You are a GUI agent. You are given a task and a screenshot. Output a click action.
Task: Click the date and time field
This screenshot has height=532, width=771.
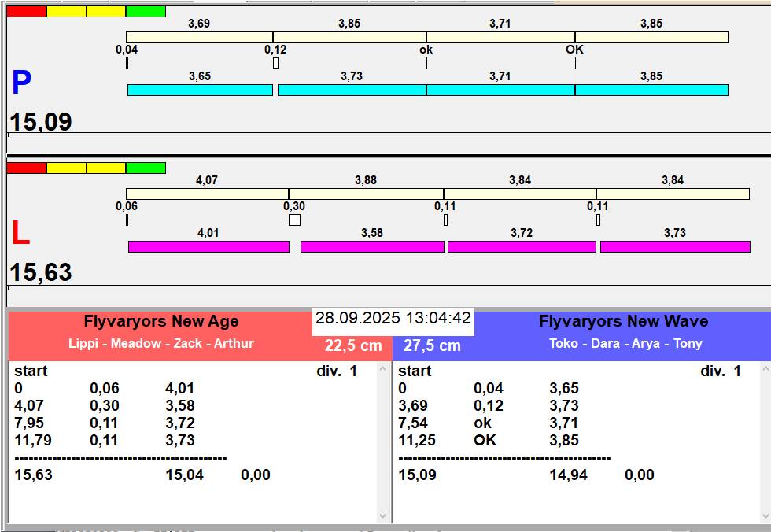tap(393, 319)
